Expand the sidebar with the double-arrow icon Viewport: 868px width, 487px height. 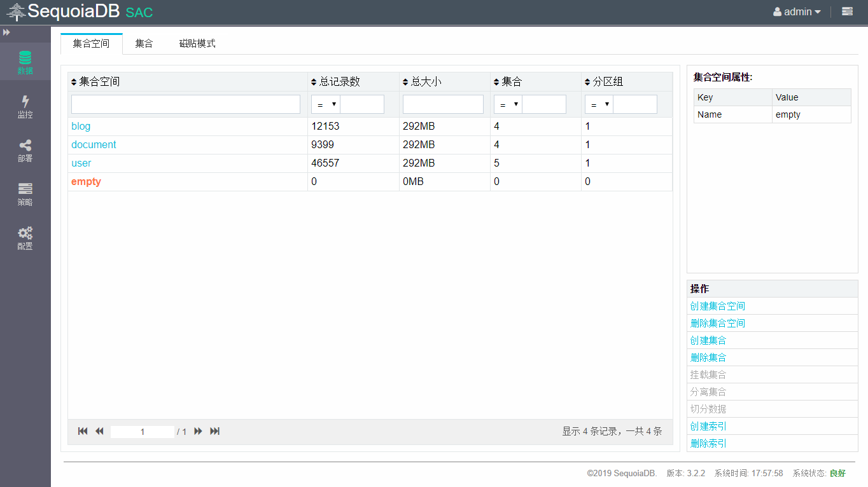(6, 32)
